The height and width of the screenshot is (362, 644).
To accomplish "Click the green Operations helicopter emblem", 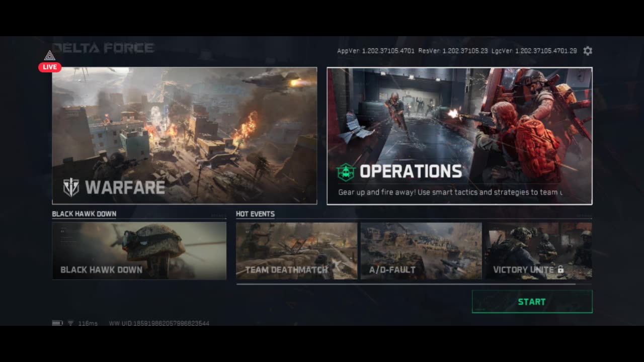I will pyautogui.click(x=346, y=172).
